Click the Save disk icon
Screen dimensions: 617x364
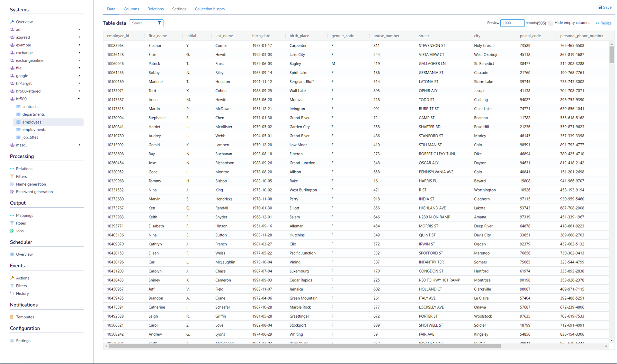pos(600,7)
